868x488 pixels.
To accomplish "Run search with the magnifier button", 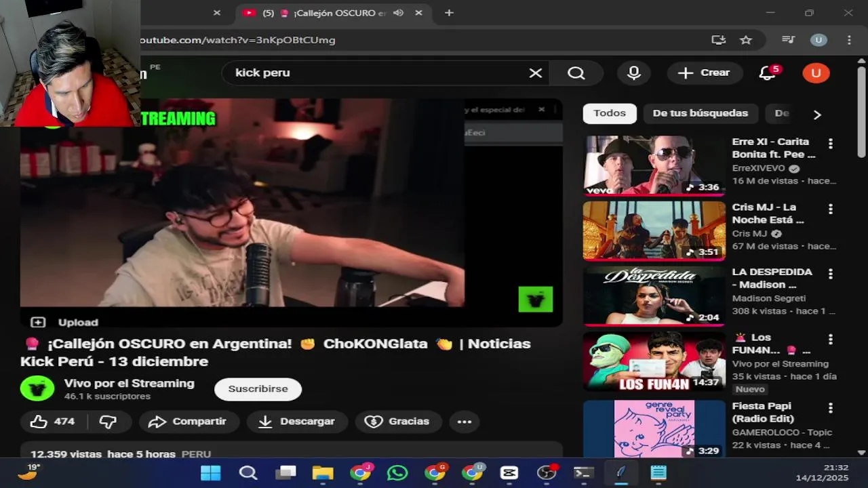I will (576, 73).
